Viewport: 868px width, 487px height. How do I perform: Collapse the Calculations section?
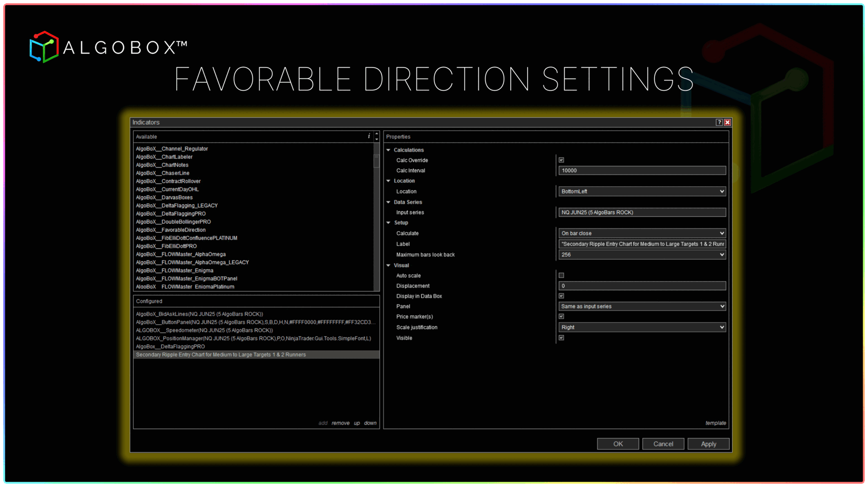tap(388, 150)
